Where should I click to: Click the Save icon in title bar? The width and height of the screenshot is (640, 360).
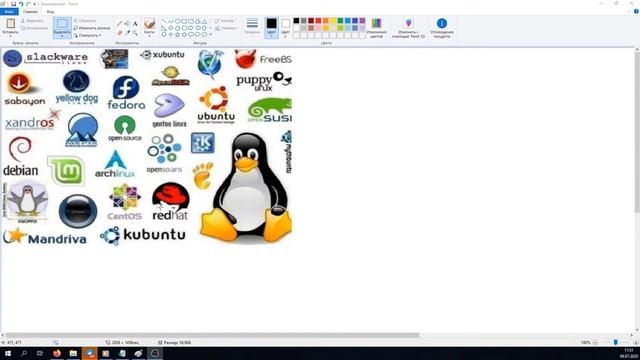[13, 4]
